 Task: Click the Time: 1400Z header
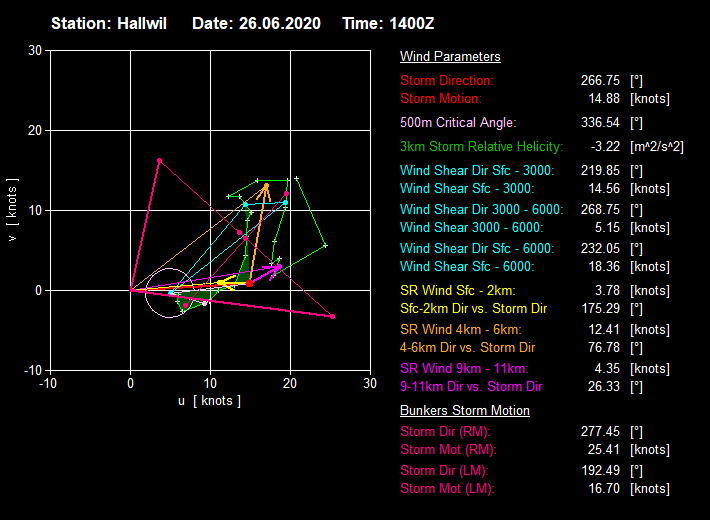tap(391, 23)
